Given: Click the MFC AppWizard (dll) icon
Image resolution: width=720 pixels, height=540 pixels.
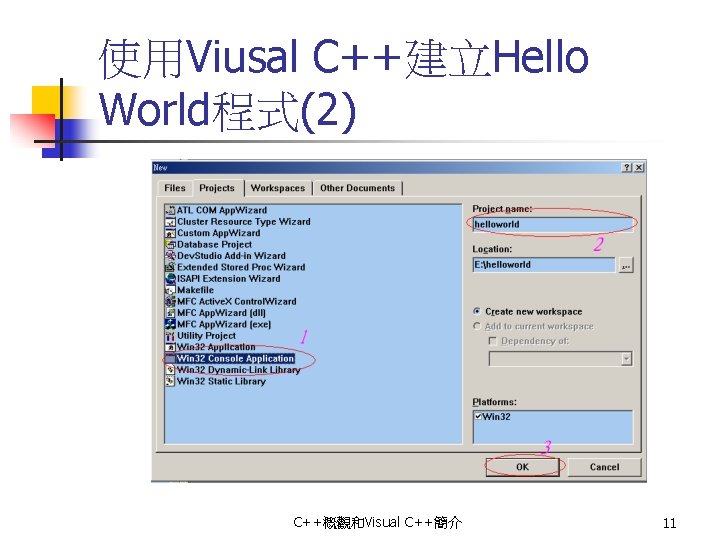Looking at the screenshot, I should coord(170,313).
